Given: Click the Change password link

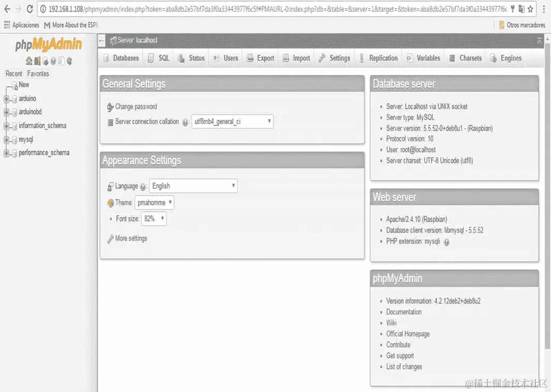Looking at the screenshot, I should click(x=136, y=107).
